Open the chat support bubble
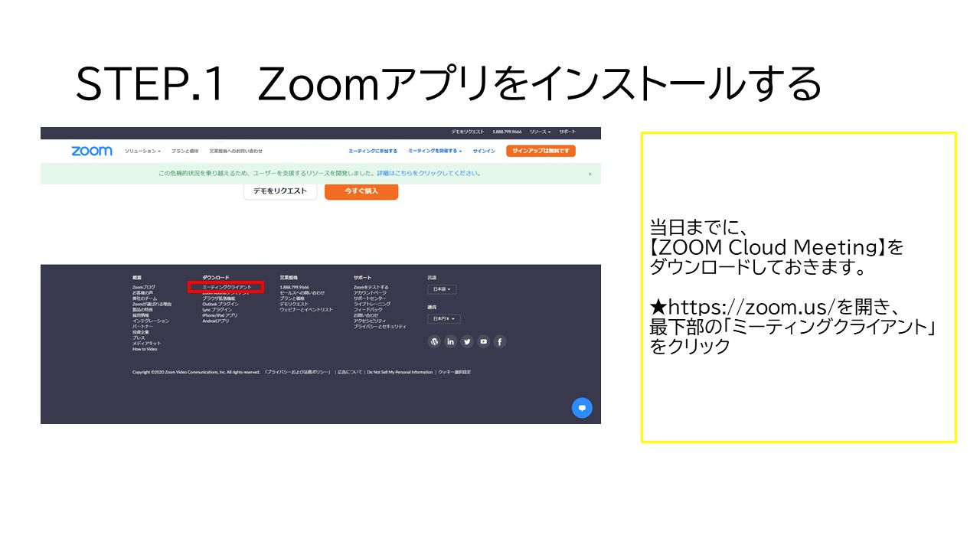Viewport: 980px width, 551px height. [x=583, y=407]
